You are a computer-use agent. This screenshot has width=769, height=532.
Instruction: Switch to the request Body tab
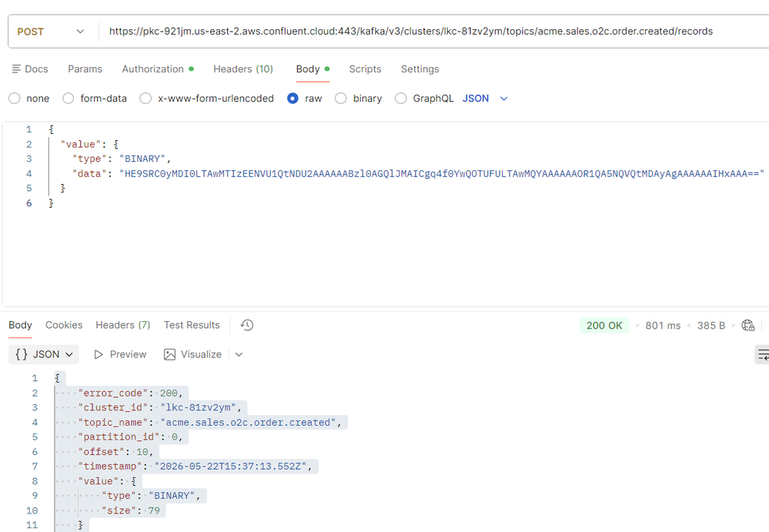click(x=313, y=69)
